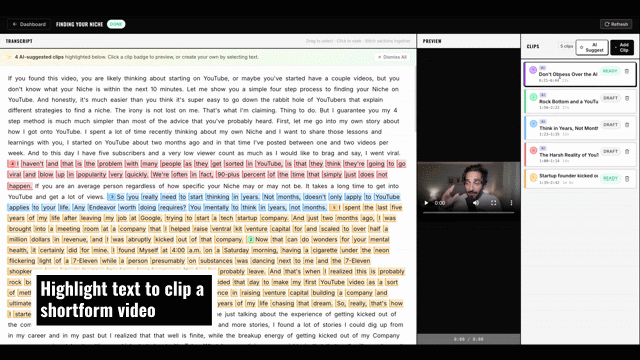This screenshot has width=640, height=360.
Task: Click the READY status on the first clip
Action: tap(610, 71)
